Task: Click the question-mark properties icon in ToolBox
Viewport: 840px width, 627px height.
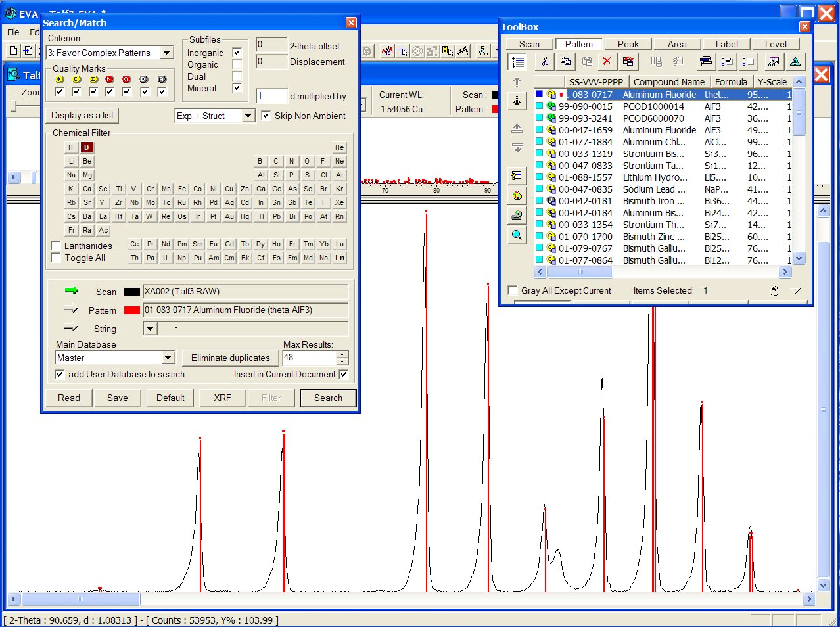Action: [x=517, y=175]
